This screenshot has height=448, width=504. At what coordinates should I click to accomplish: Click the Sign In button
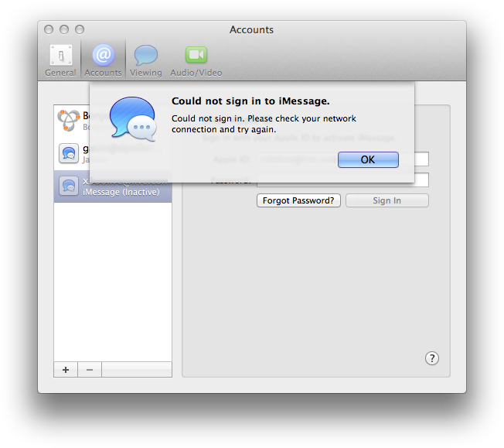coord(387,200)
